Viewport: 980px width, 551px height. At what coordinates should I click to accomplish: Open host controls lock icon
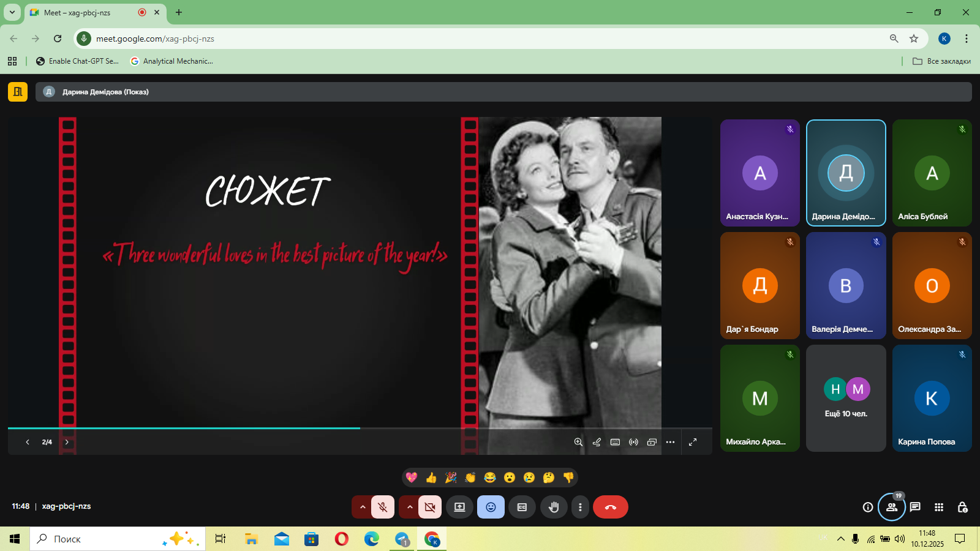point(962,507)
